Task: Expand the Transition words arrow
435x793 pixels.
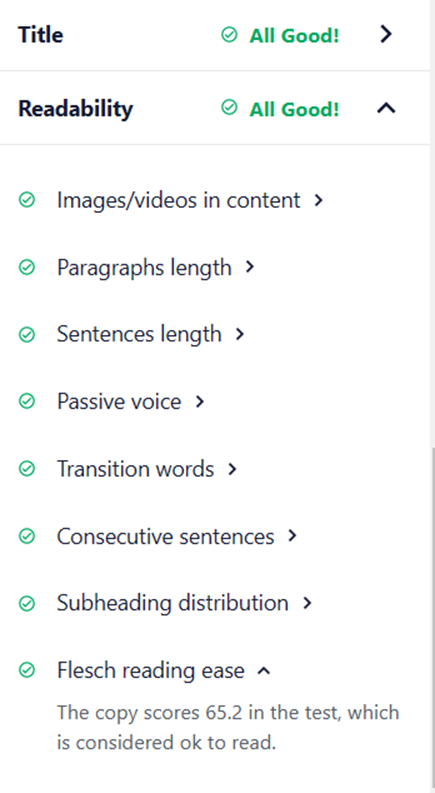Action: pos(232,469)
